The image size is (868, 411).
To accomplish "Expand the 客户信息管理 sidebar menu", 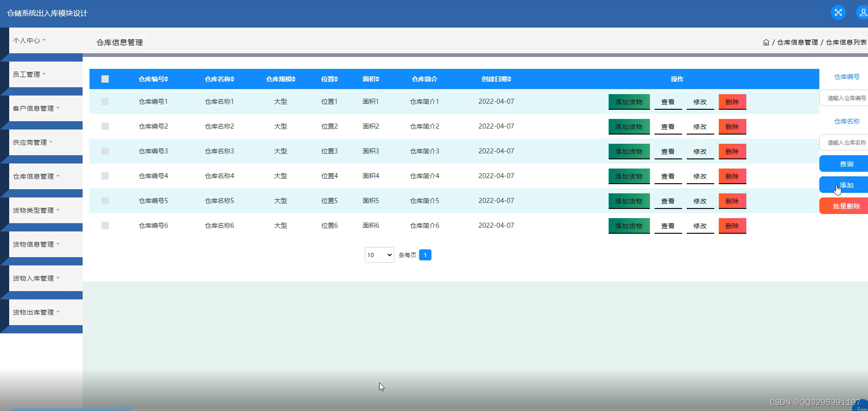I will point(45,108).
